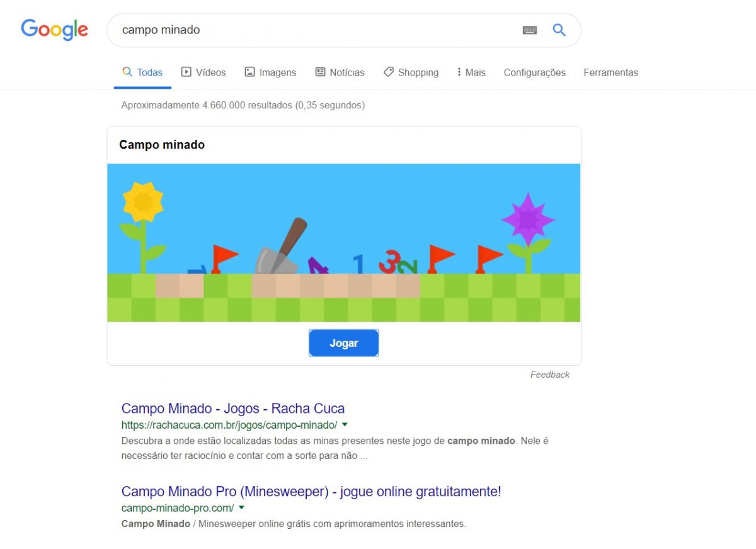Open the Notícias tab
The image size is (756, 549).
tap(340, 72)
